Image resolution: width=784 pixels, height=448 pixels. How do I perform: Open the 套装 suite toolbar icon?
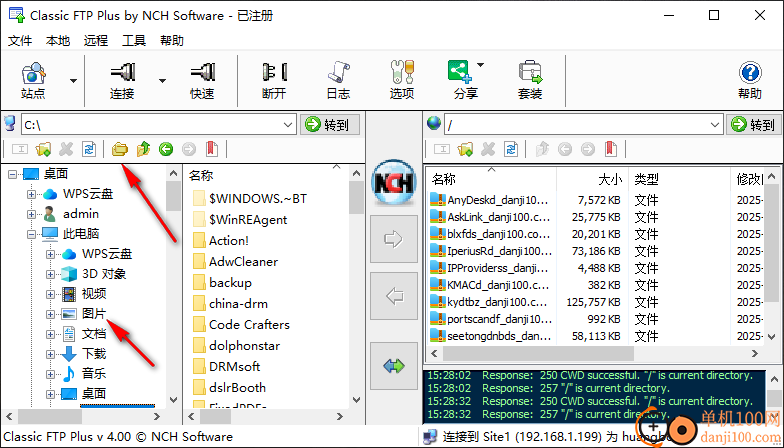point(530,80)
